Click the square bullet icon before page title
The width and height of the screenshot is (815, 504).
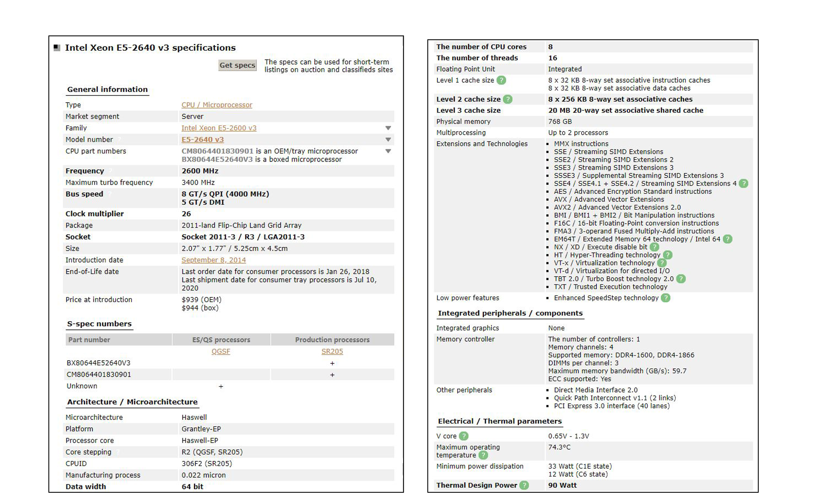click(57, 48)
